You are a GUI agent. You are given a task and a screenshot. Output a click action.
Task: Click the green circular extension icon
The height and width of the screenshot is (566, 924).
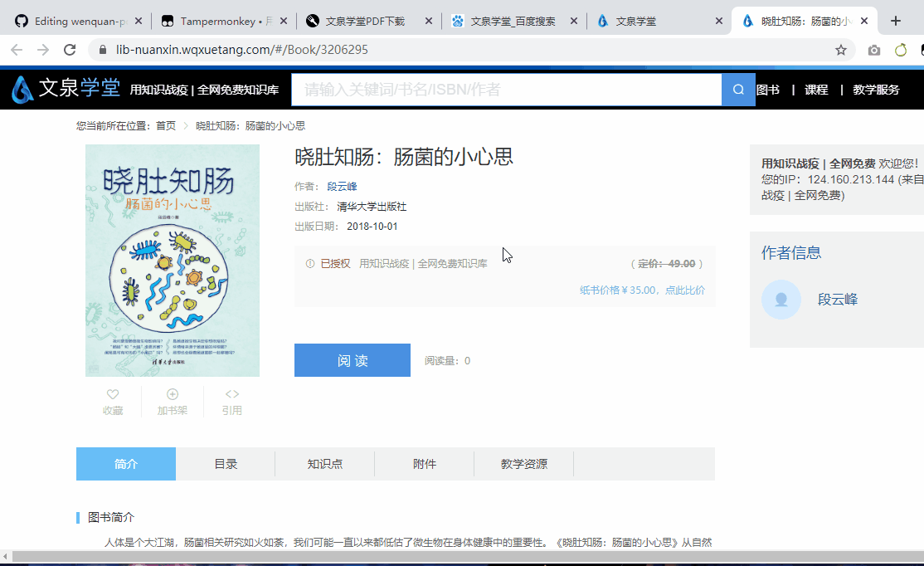click(901, 50)
